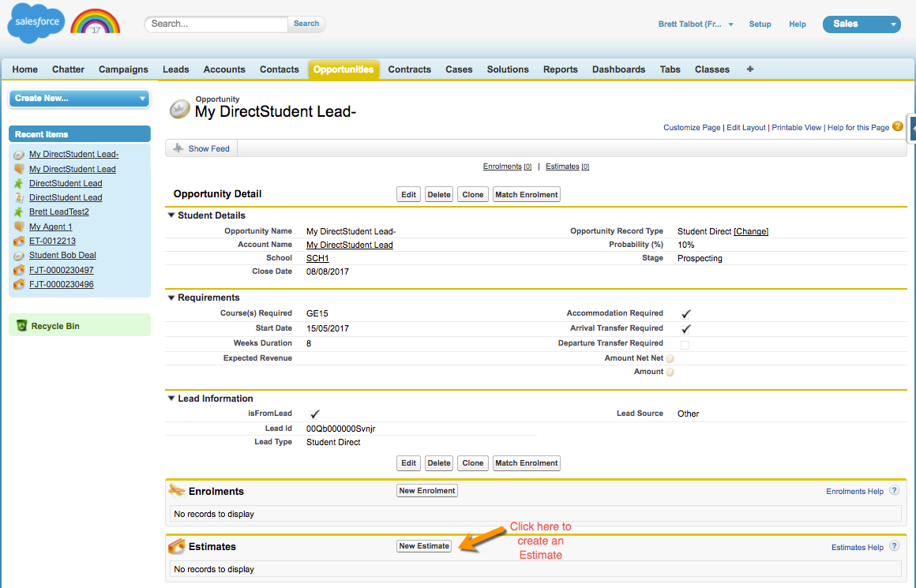This screenshot has height=588, width=916.
Task: Click the Enrolments Help question mark icon
Action: pos(894,490)
